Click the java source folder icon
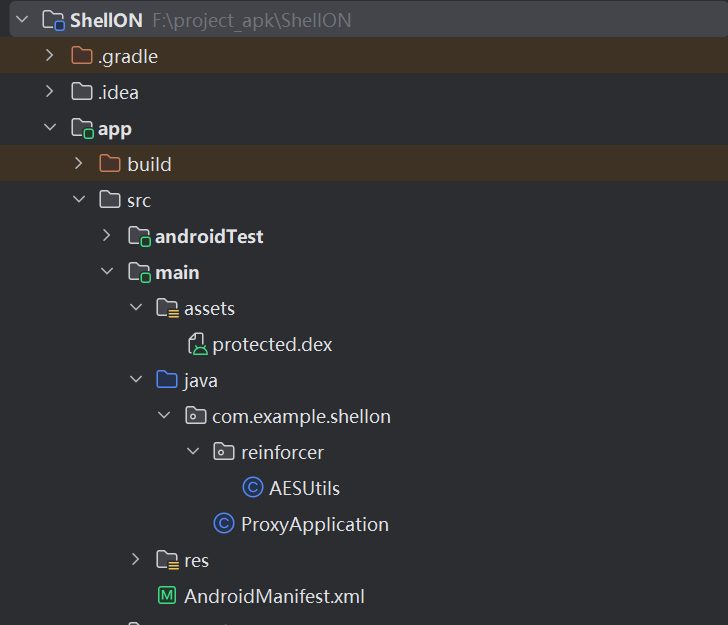 pyautogui.click(x=167, y=380)
